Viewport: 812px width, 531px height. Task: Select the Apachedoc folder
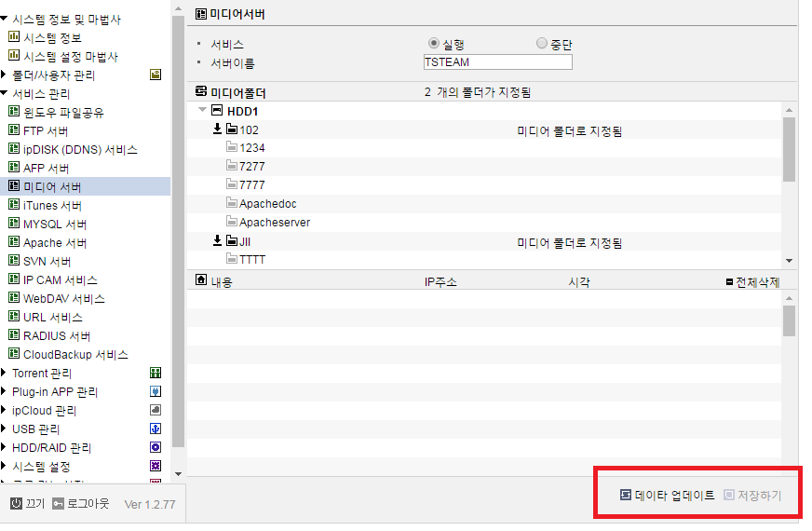tap(262, 204)
